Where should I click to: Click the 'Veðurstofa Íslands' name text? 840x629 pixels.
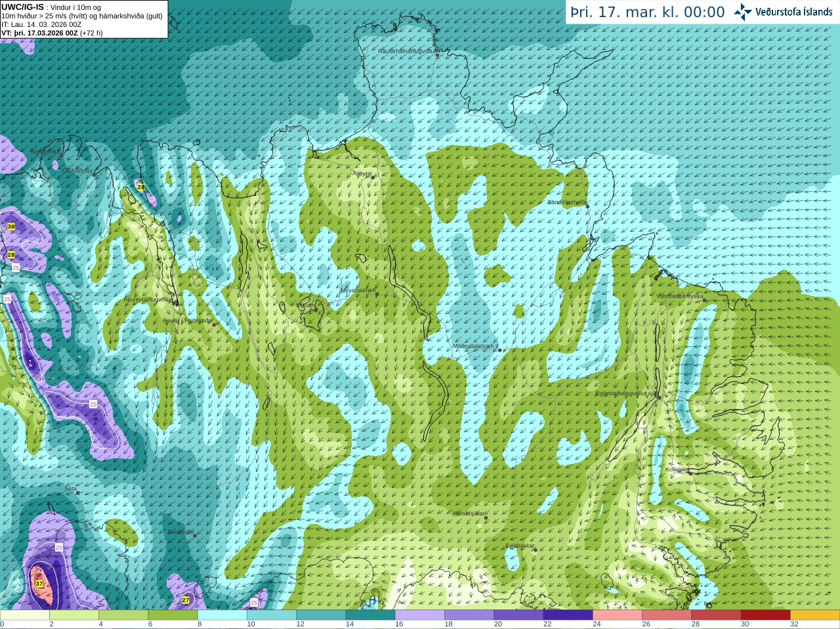(794, 12)
